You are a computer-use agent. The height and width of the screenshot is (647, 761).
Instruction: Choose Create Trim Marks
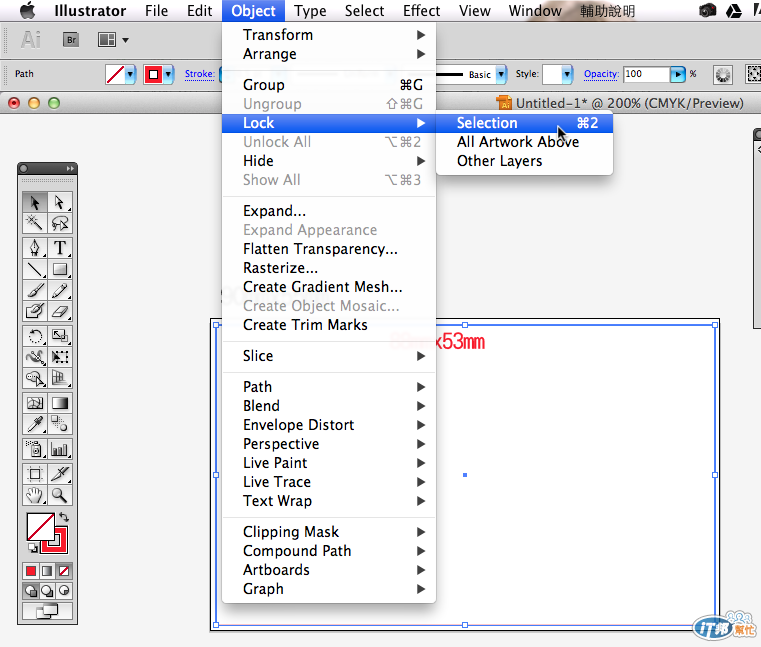(329, 325)
